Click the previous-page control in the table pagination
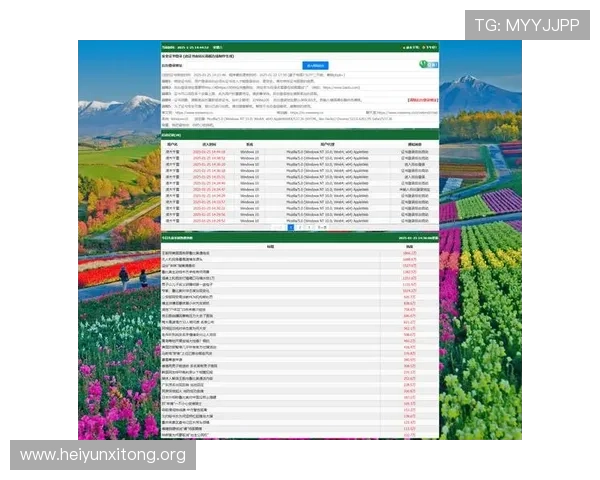 pos(278,227)
